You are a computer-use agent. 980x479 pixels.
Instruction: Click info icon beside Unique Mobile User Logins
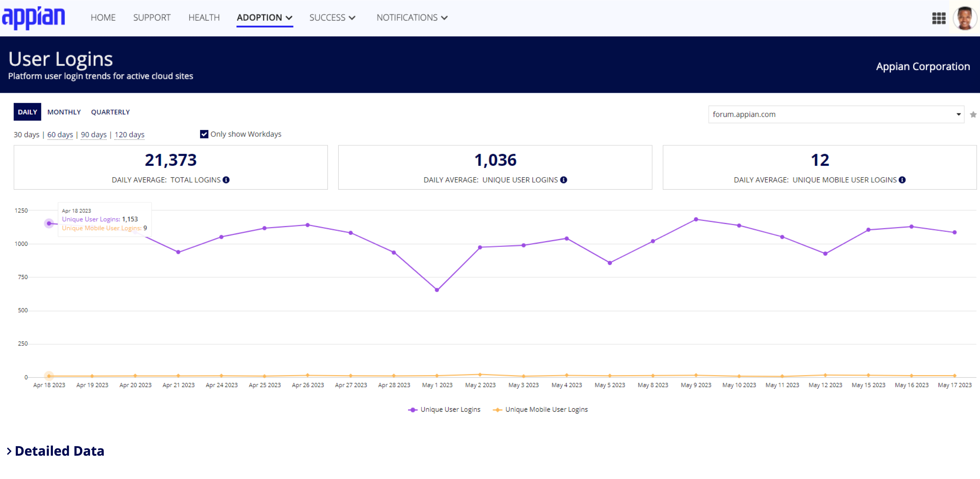pos(902,180)
